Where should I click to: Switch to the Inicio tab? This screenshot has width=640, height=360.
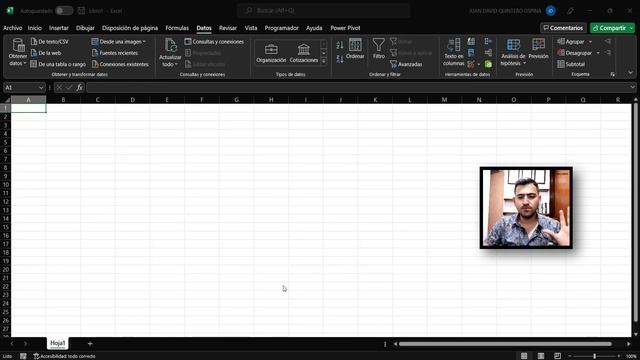[35, 28]
